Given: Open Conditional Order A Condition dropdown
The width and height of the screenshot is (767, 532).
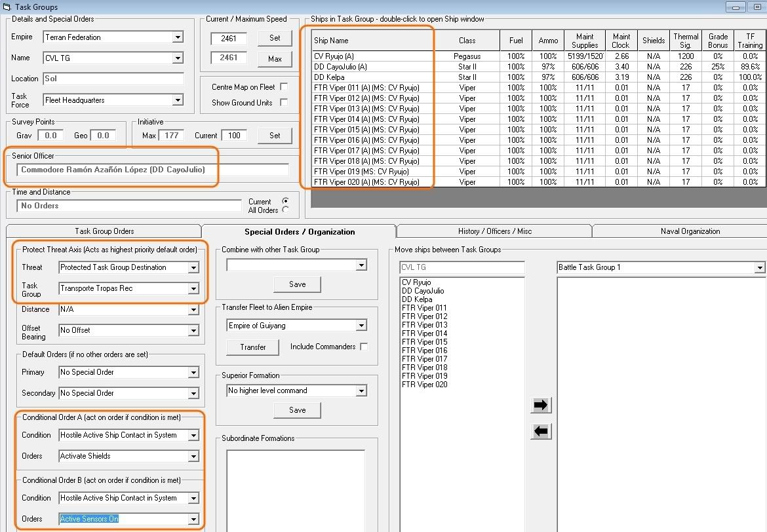Looking at the screenshot, I should (193, 435).
